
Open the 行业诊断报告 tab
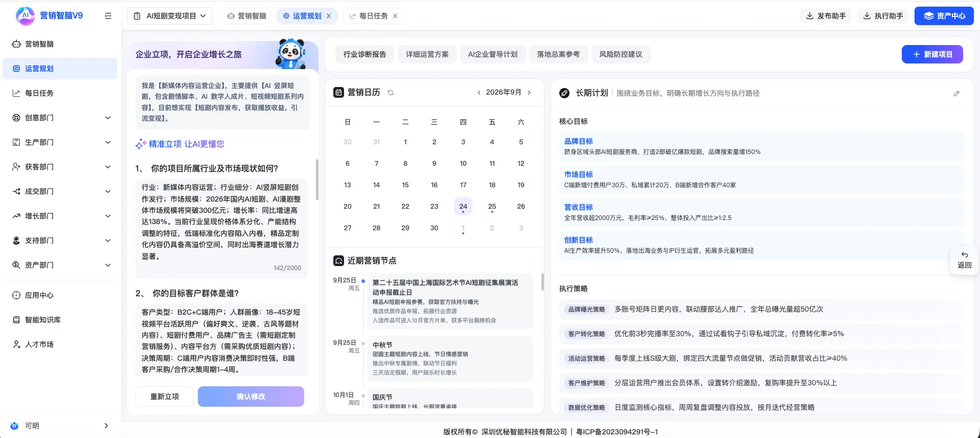365,54
